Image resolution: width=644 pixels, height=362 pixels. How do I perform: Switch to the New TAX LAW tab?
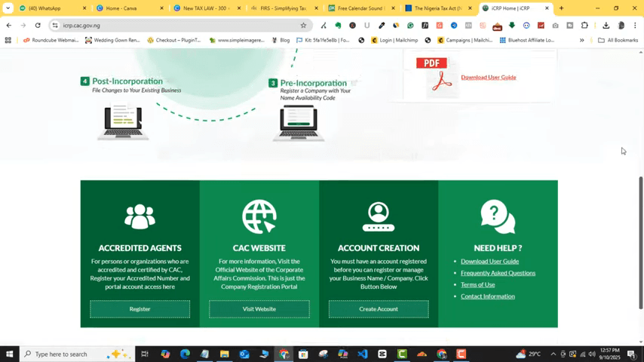[207, 8]
